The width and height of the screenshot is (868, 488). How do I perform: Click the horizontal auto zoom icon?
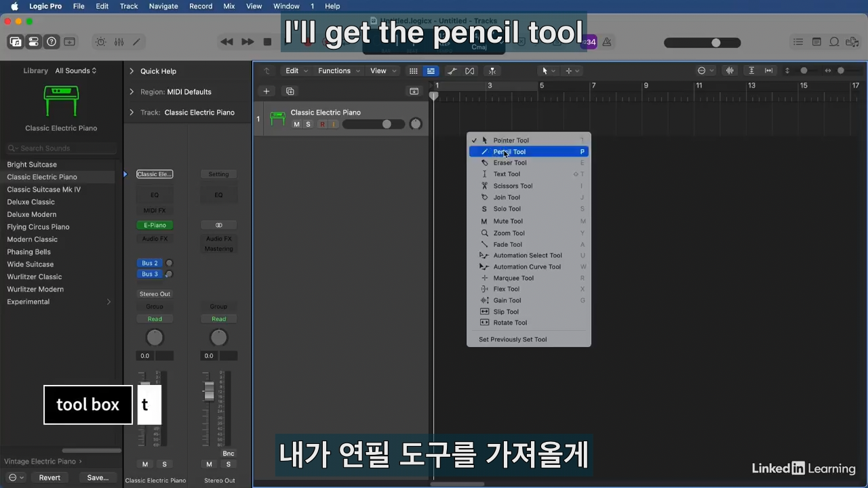(x=768, y=70)
